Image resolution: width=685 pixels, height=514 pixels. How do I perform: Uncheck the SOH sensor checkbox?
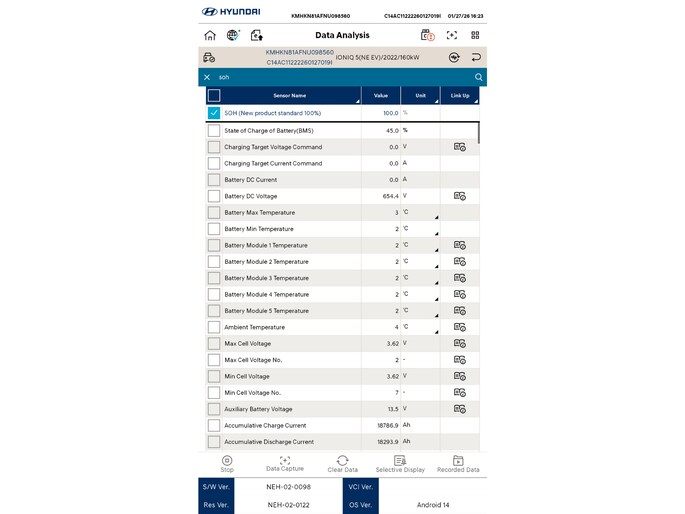coord(214,113)
